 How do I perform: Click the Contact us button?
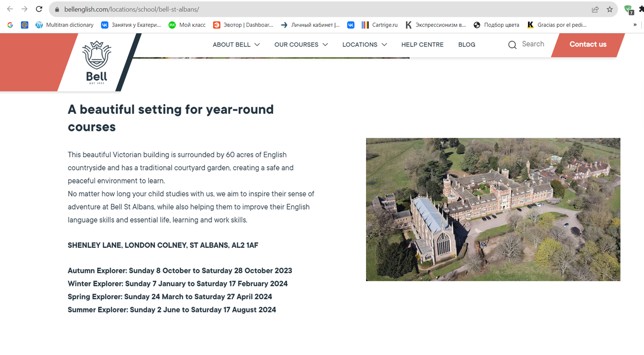coord(588,45)
